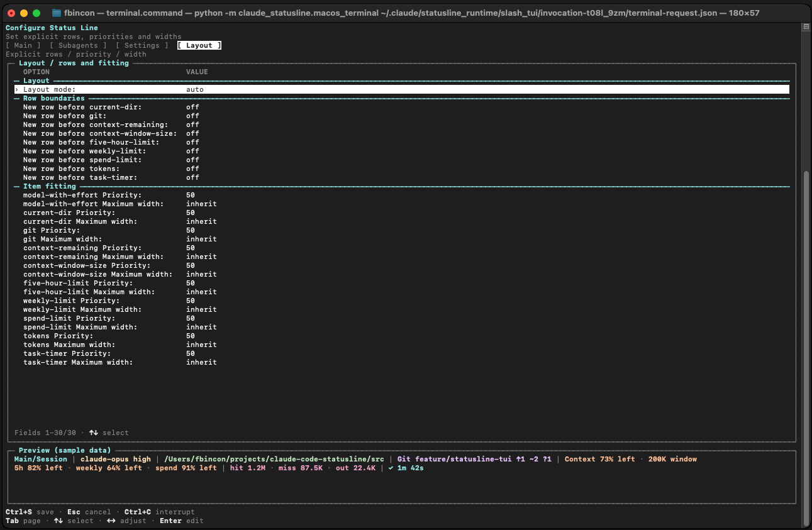
Task: Click the 'auto' value of Layout mode
Action: [x=195, y=89]
